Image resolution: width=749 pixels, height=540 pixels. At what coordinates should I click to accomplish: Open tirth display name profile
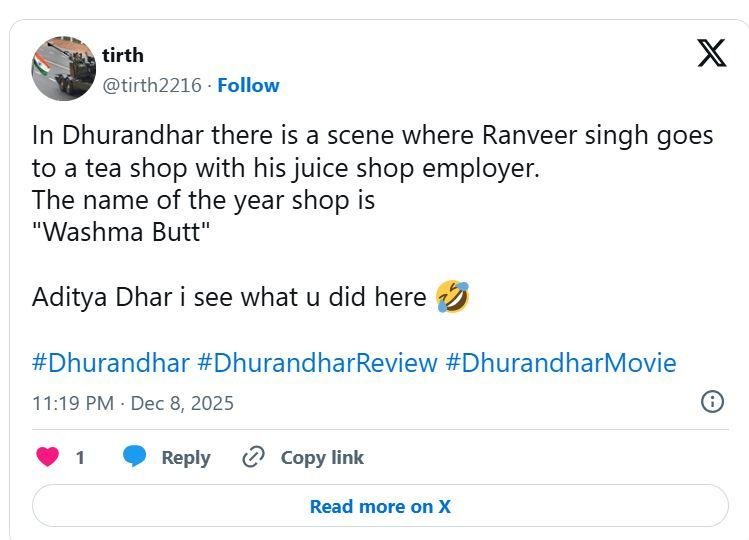123,55
